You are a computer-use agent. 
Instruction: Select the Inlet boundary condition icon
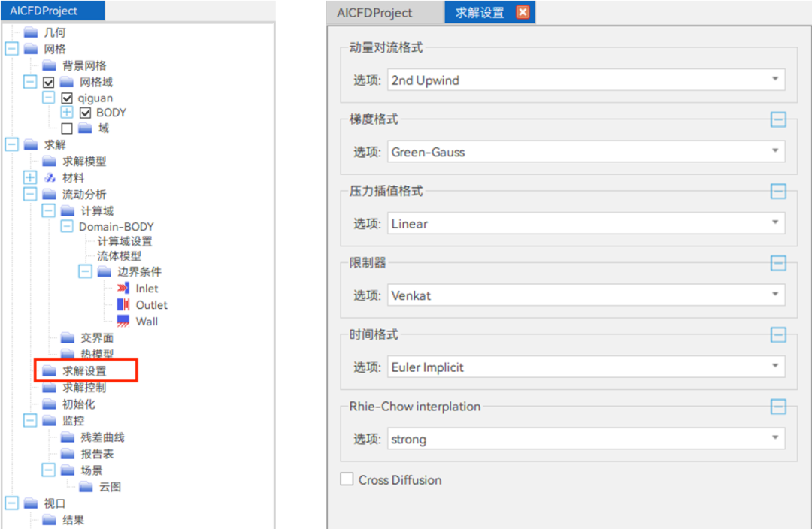[124, 288]
